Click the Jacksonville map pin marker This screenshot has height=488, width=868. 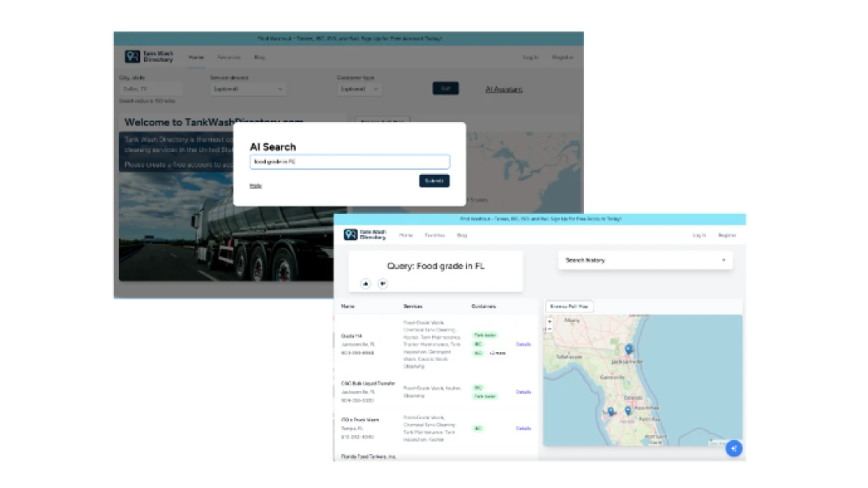point(628,350)
